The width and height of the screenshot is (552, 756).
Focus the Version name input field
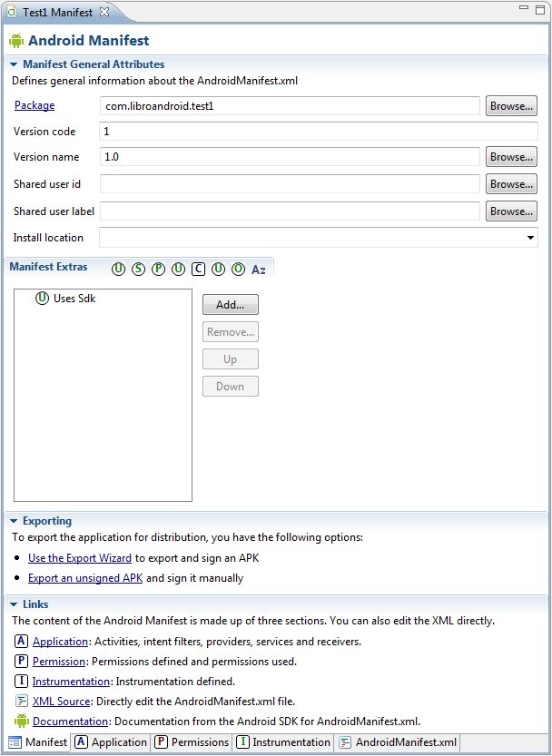[290, 157]
